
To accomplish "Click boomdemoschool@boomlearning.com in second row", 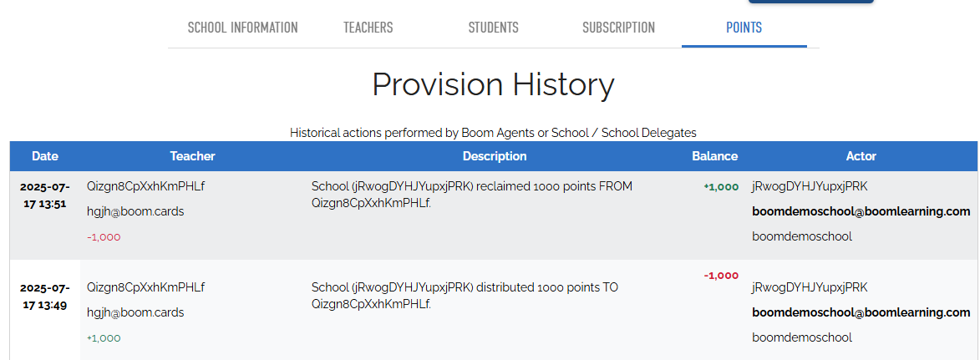I will tap(861, 312).
